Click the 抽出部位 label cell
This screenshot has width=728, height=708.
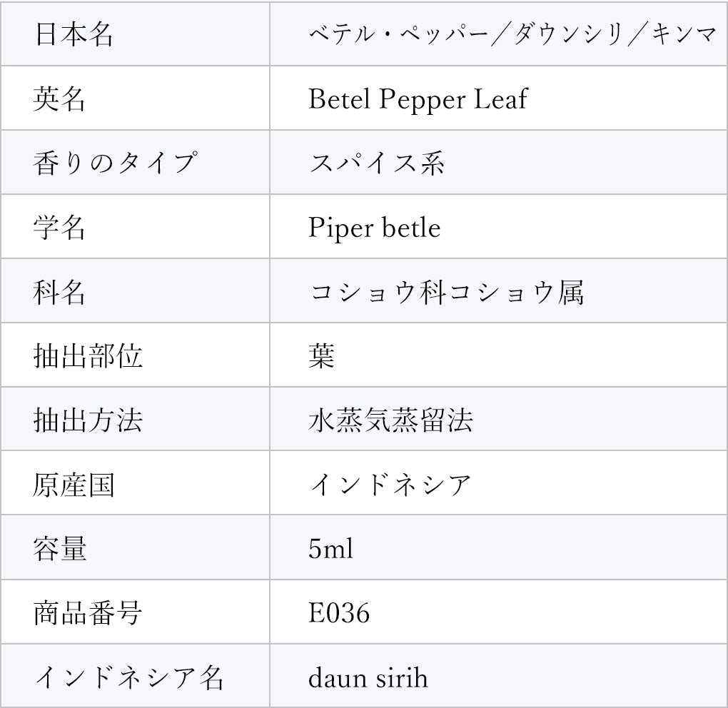pos(88,355)
